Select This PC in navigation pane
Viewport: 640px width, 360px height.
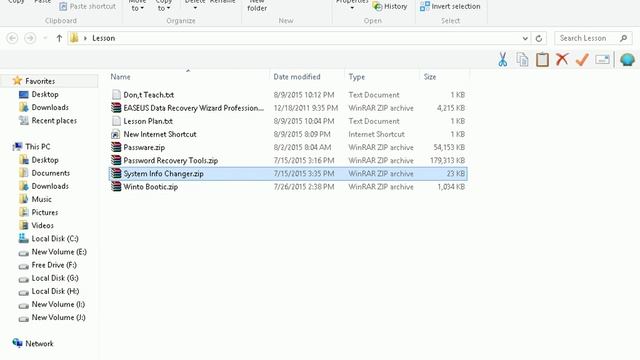[x=38, y=147]
